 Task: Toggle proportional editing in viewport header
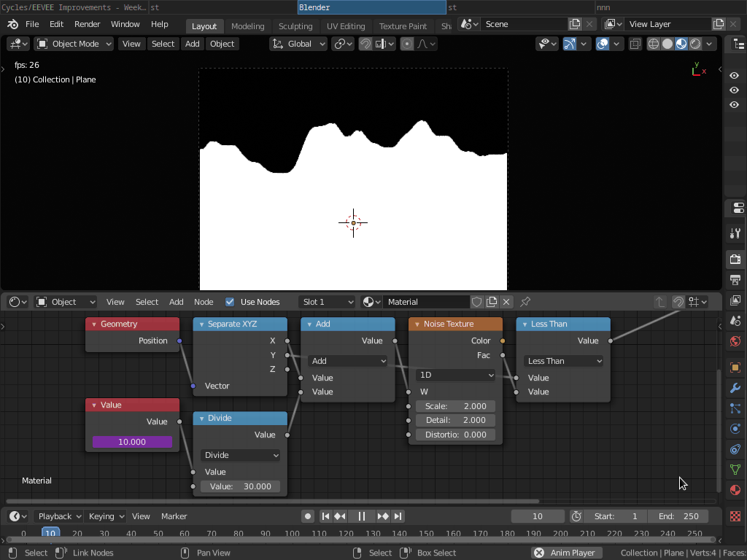coord(407,44)
